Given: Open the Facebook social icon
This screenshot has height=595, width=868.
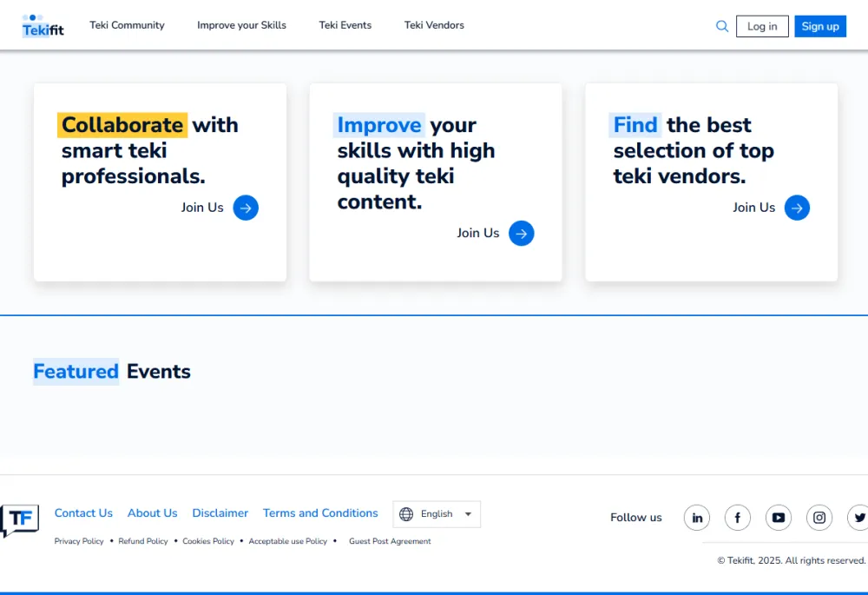Looking at the screenshot, I should [x=738, y=518].
